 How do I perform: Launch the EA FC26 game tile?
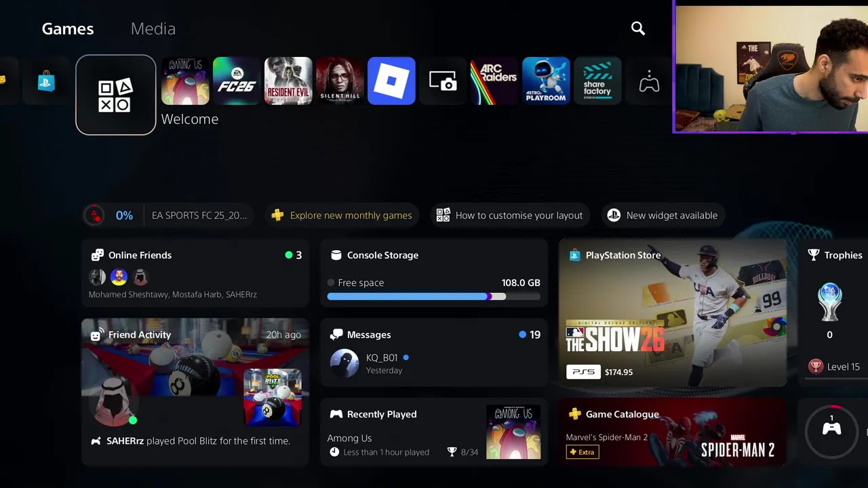[x=237, y=81]
